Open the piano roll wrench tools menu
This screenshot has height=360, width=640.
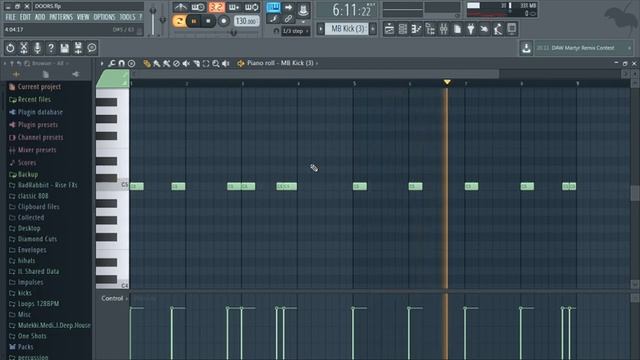(x=112, y=63)
